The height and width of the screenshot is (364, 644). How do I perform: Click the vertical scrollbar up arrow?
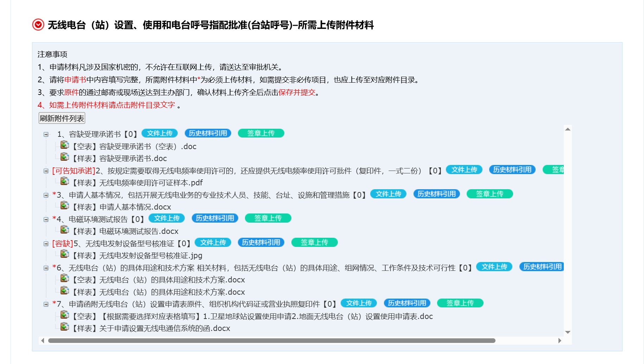(568, 129)
